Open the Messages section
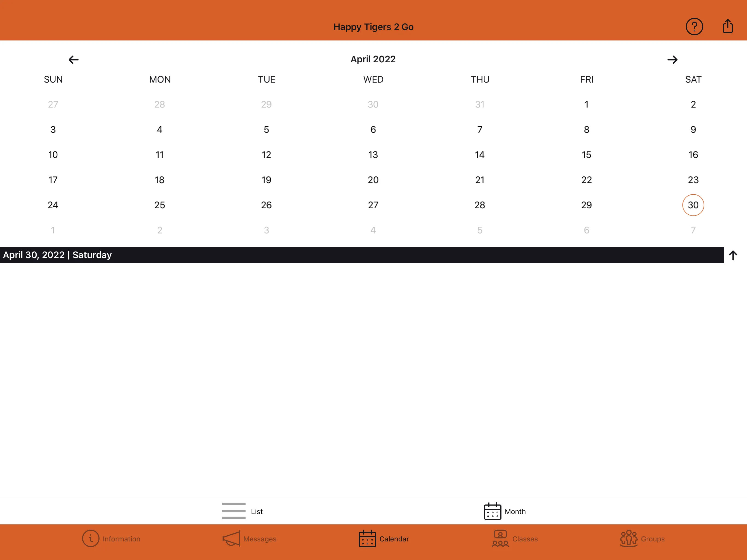The width and height of the screenshot is (747, 560). click(x=248, y=539)
